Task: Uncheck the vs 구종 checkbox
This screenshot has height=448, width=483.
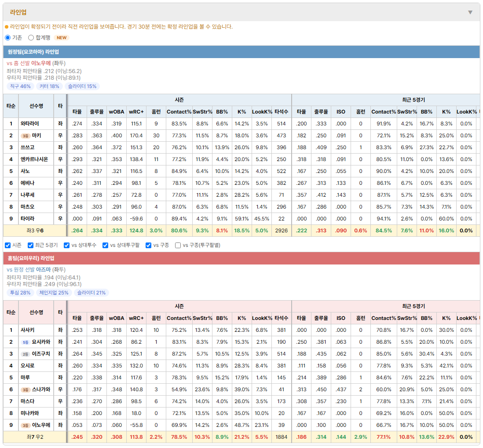Action: coord(149,245)
